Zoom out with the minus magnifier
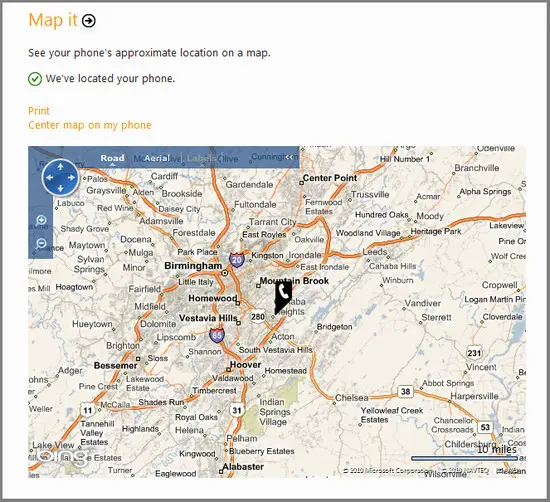Image resolution: width=550 pixels, height=502 pixels. (x=41, y=243)
